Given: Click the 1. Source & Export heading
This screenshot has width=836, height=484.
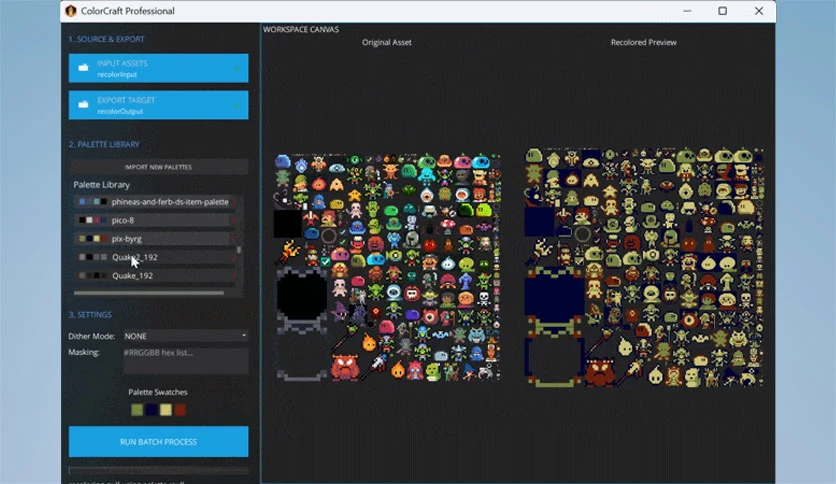Looking at the screenshot, I should point(106,39).
